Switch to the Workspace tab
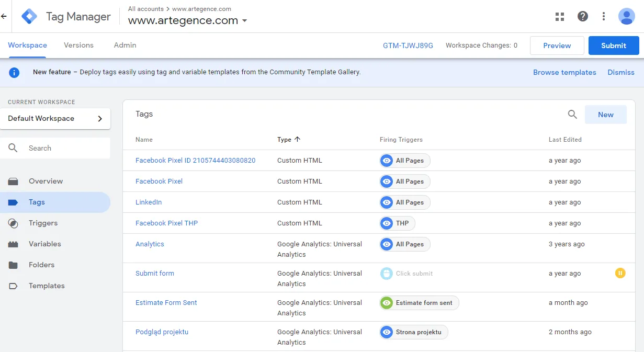 click(27, 46)
